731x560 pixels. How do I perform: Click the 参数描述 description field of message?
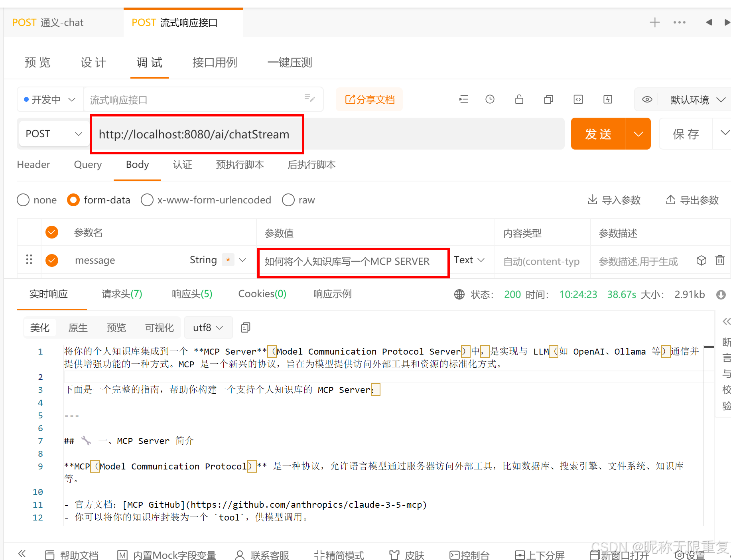(638, 262)
